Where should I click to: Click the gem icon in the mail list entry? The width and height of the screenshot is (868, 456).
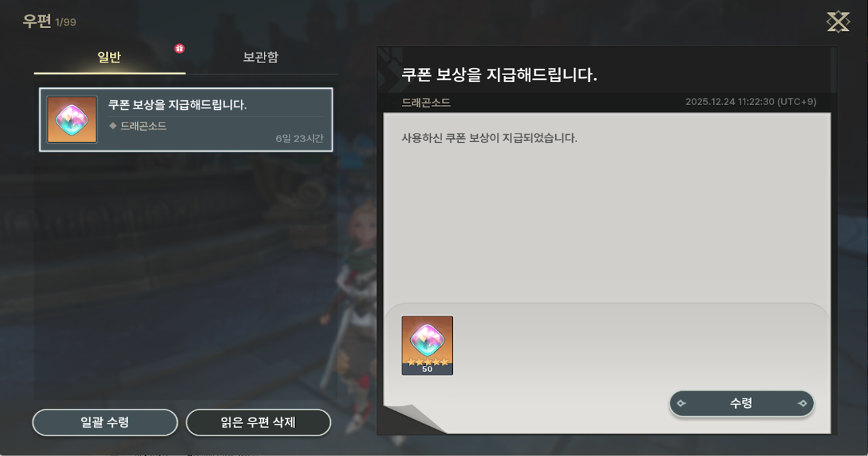click(72, 120)
